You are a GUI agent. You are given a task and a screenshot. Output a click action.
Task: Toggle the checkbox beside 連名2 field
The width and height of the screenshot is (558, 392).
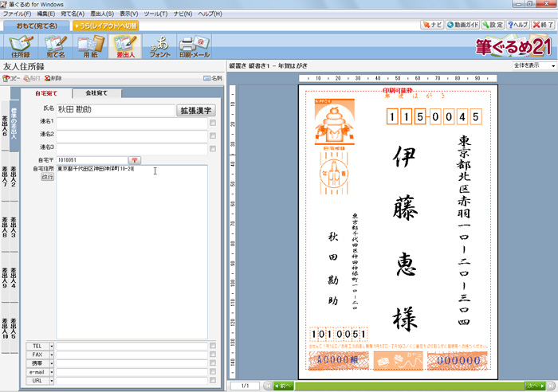(213, 135)
